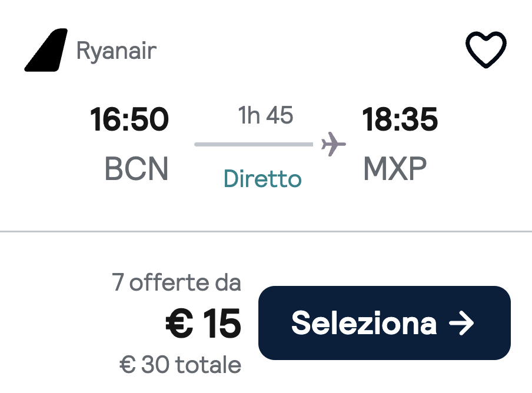This screenshot has width=532, height=393.
Task: Click the arrow inside the Seleziona button
Action: (463, 322)
